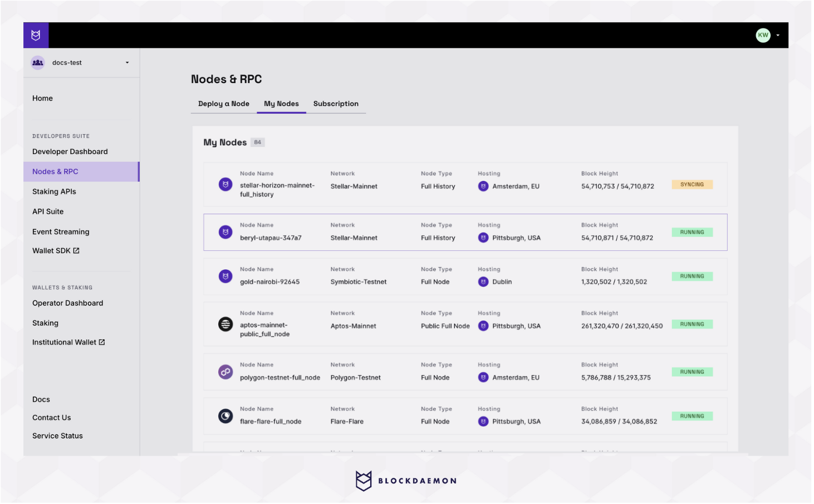The height and width of the screenshot is (504, 814).
Task: Open Operator Dashboard
Action: [68, 303]
